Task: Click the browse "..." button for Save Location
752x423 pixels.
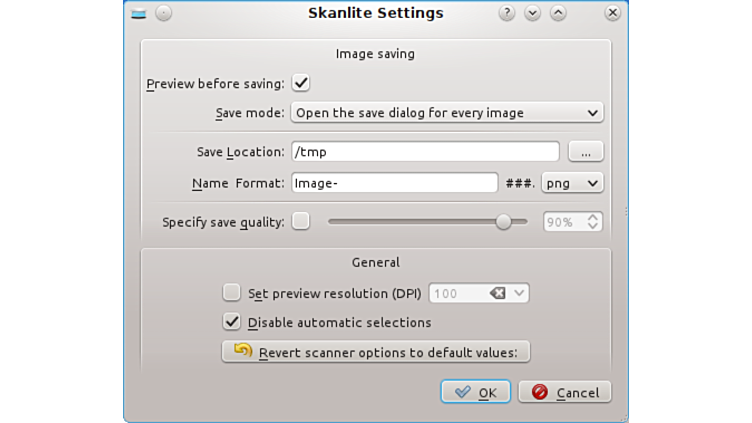Action: click(586, 152)
